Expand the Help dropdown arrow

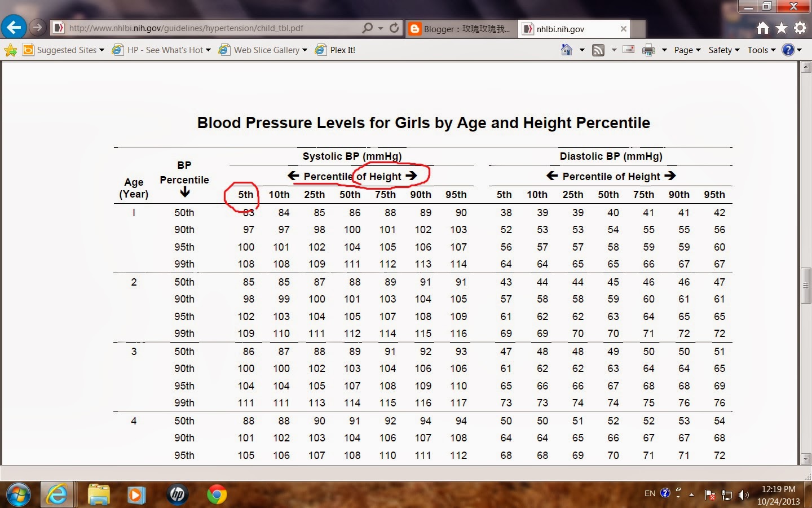pyautogui.click(x=799, y=50)
